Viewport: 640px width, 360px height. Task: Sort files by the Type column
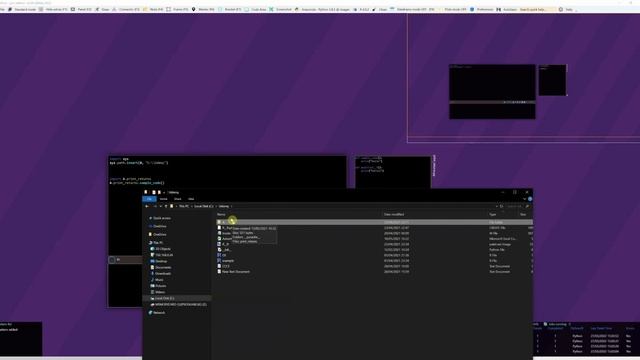pos(493,214)
